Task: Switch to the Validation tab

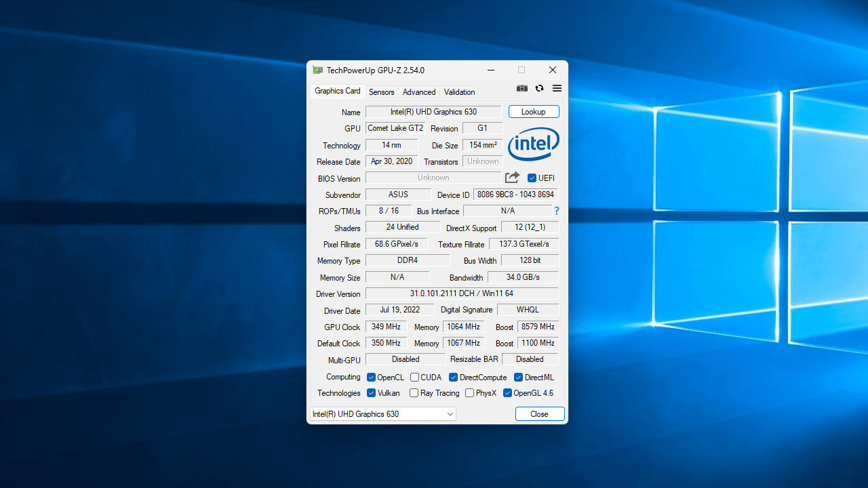Action: click(460, 92)
